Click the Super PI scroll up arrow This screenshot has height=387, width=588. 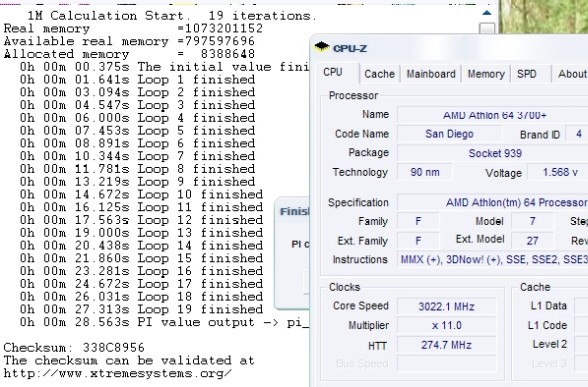click(x=487, y=14)
